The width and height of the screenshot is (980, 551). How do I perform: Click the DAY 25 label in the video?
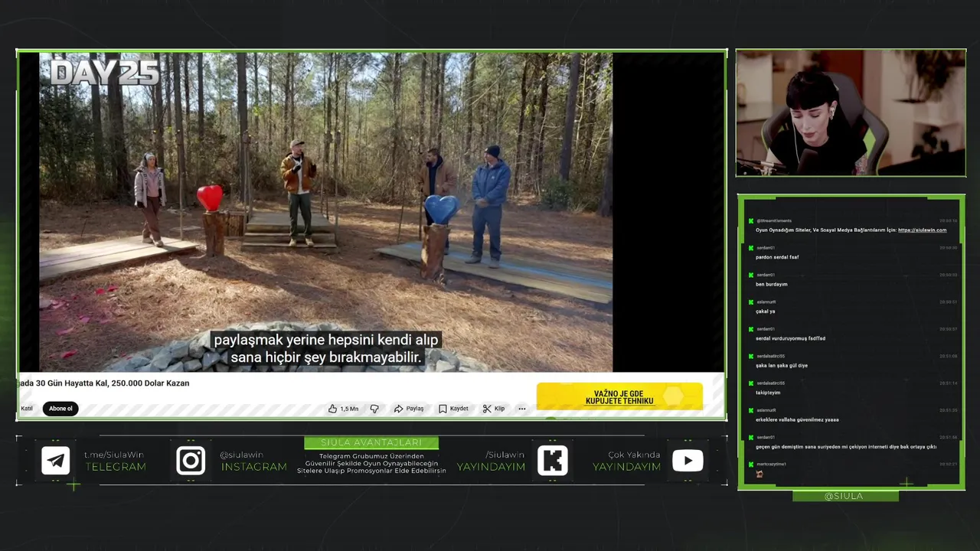point(105,73)
